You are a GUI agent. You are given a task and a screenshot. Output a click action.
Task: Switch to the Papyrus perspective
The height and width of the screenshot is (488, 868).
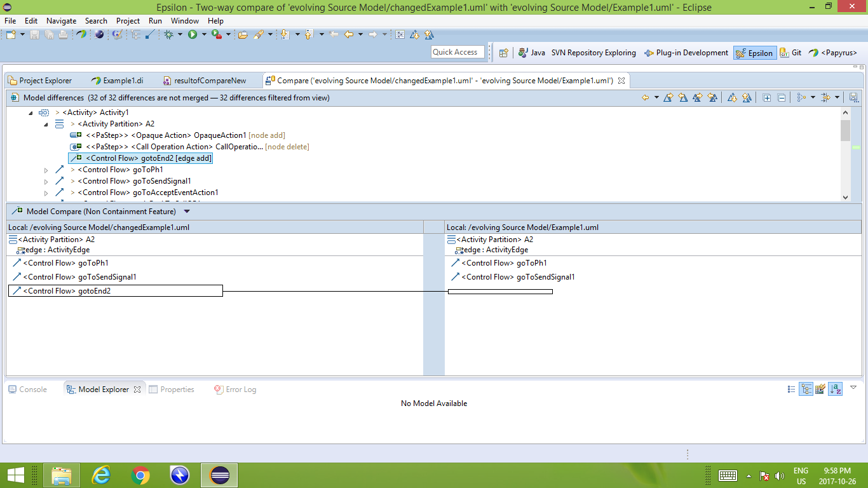click(x=833, y=53)
